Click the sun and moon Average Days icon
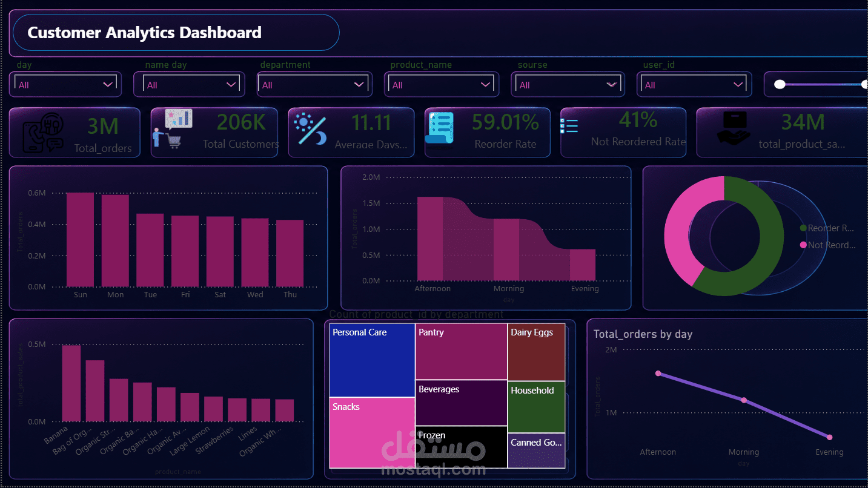The width and height of the screenshot is (868, 488). coord(310,130)
